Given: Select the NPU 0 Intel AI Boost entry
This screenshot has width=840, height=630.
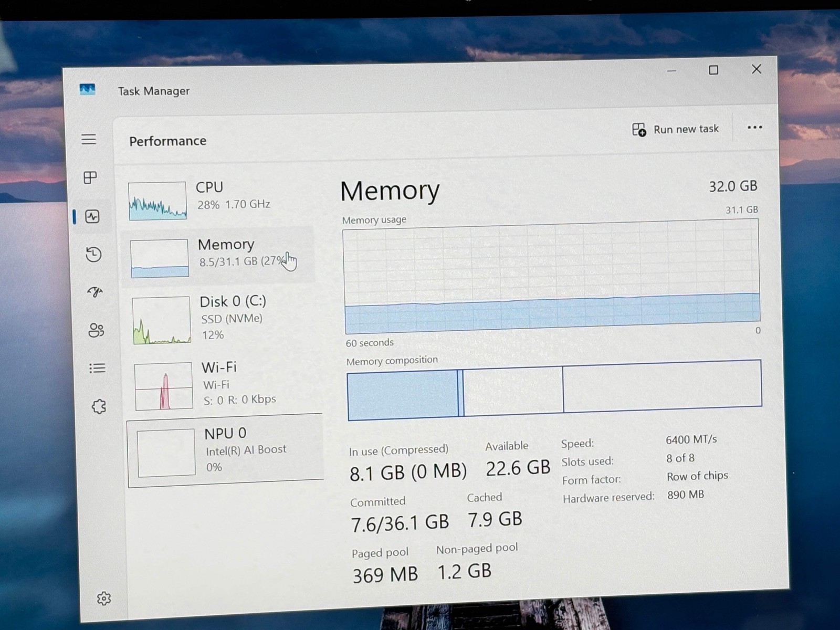Looking at the screenshot, I should tap(226, 449).
